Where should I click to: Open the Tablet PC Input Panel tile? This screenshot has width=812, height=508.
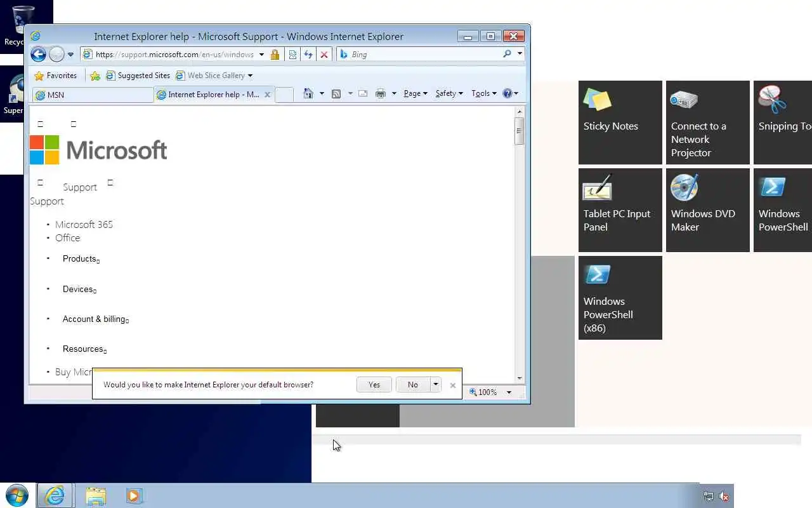pyautogui.click(x=620, y=210)
